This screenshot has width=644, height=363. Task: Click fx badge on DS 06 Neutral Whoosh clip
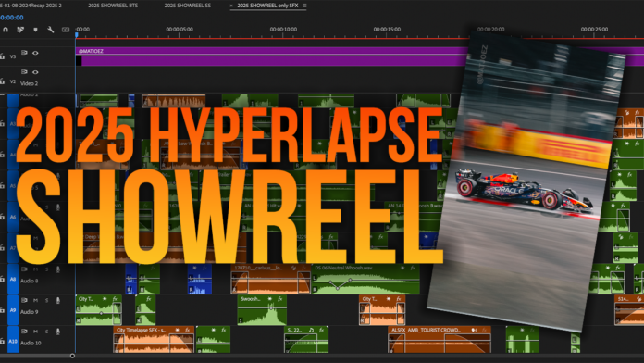click(x=413, y=268)
